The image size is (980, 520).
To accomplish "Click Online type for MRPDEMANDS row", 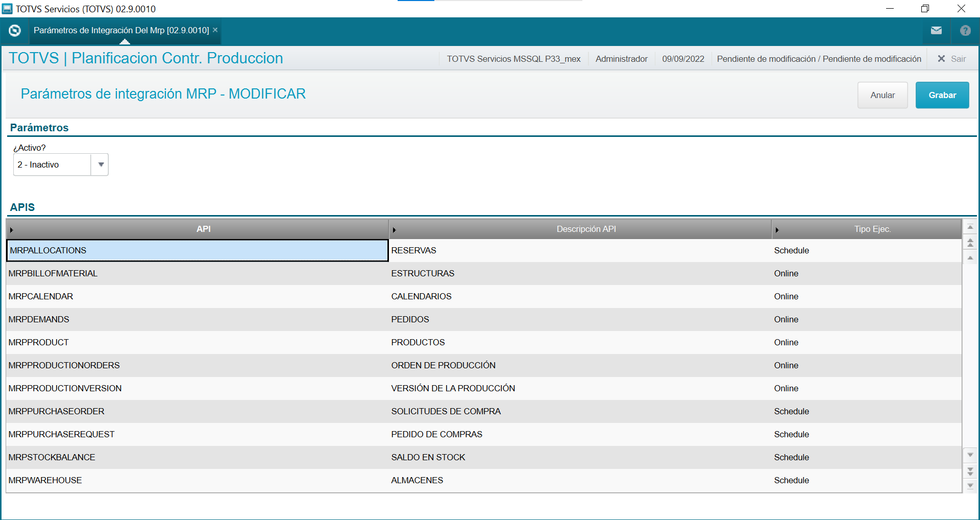I will [867, 319].
